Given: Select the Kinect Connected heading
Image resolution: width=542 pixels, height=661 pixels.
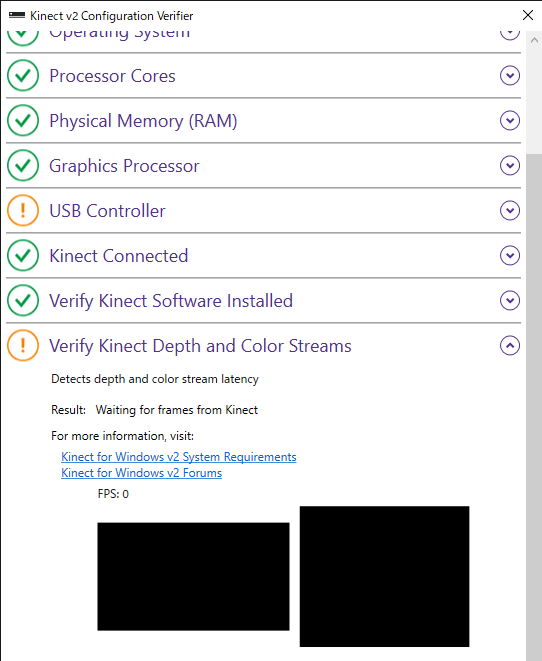Looking at the screenshot, I should tap(118, 256).
